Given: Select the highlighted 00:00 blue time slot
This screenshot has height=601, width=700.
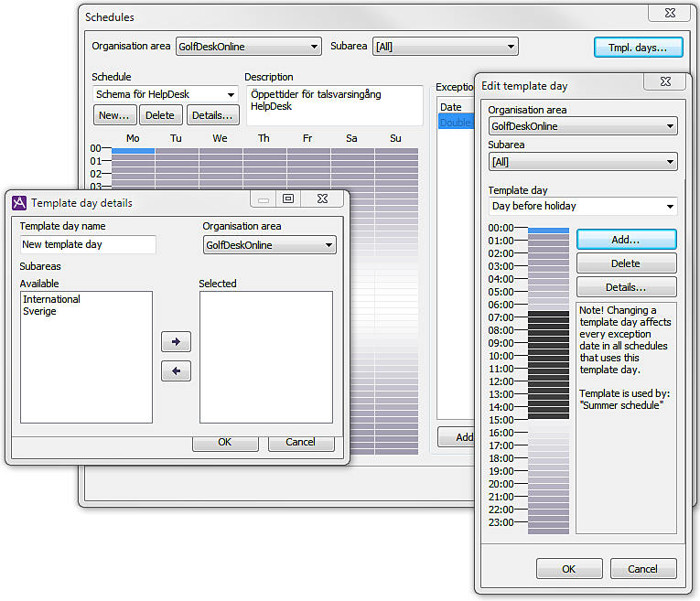Looking at the screenshot, I should click(548, 231).
